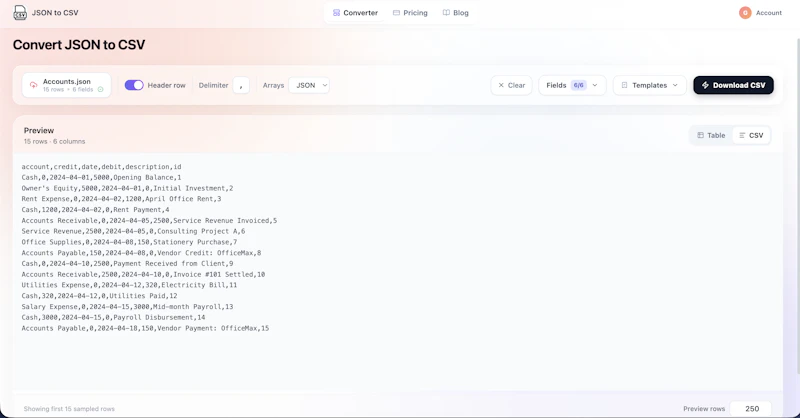Click the Preview rows 250 input
The image size is (800, 418).
(751, 409)
